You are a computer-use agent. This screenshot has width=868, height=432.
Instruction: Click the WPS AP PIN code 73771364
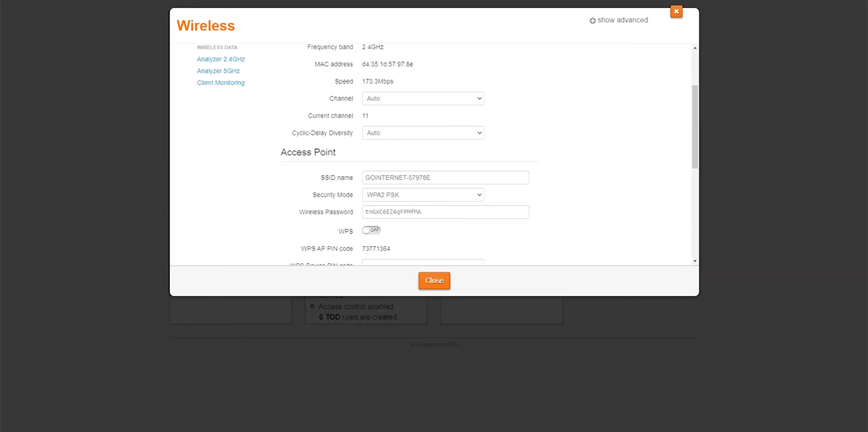coord(376,249)
